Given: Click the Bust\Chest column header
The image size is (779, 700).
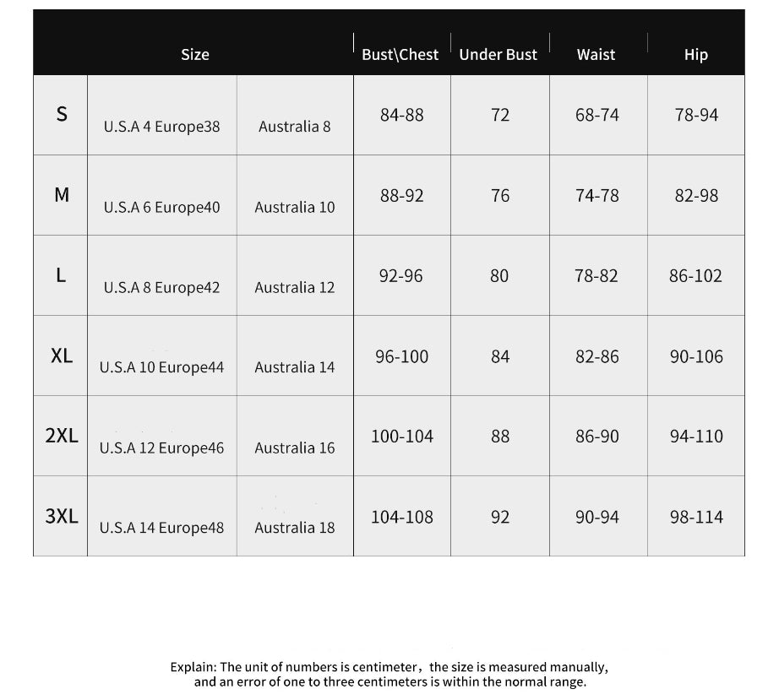Looking at the screenshot, I should [x=400, y=55].
